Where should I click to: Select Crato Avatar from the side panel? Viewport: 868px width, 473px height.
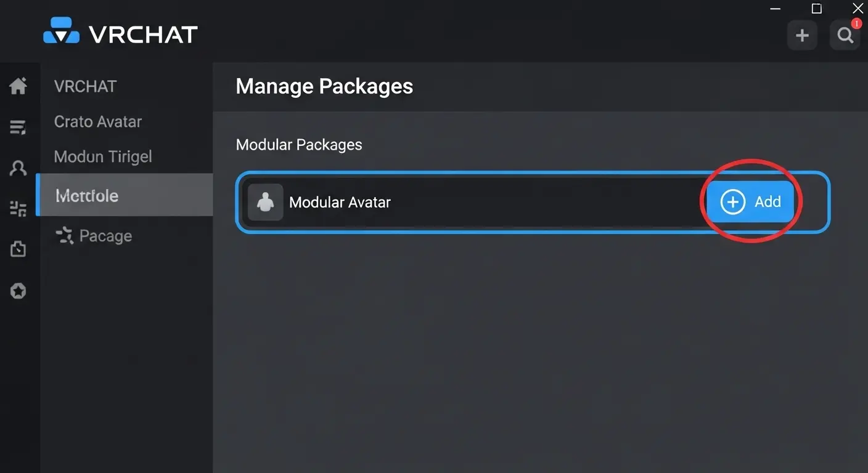coord(97,121)
